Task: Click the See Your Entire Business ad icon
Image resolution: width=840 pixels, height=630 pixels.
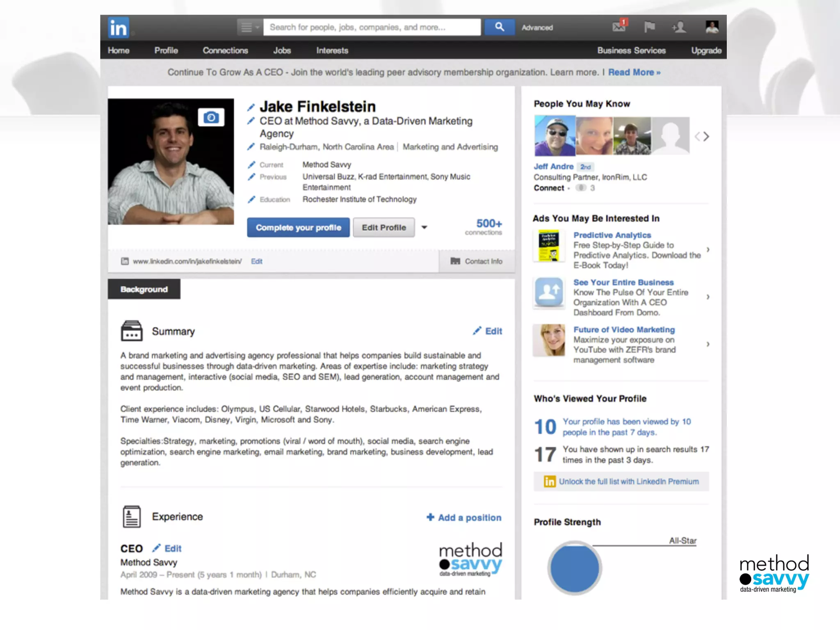Action: (549, 292)
